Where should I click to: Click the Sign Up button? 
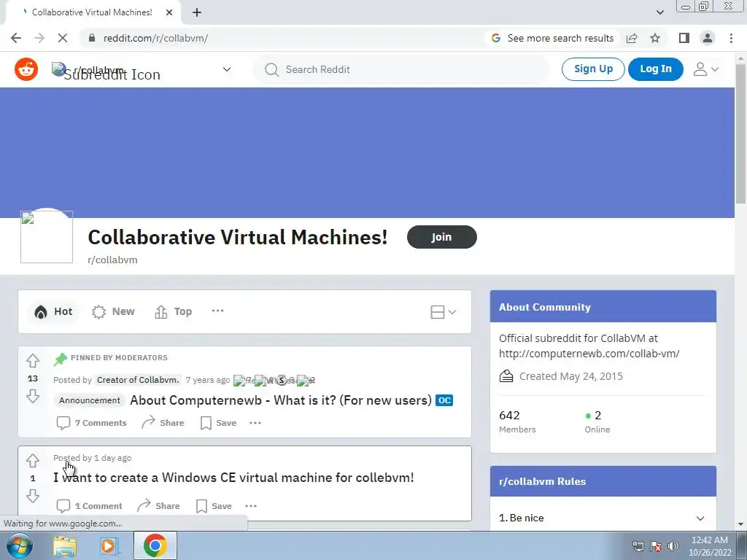[x=593, y=69]
